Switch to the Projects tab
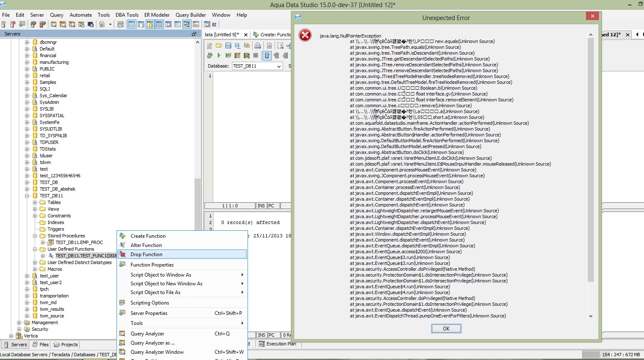644x360 pixels. (x=66, y=345)
